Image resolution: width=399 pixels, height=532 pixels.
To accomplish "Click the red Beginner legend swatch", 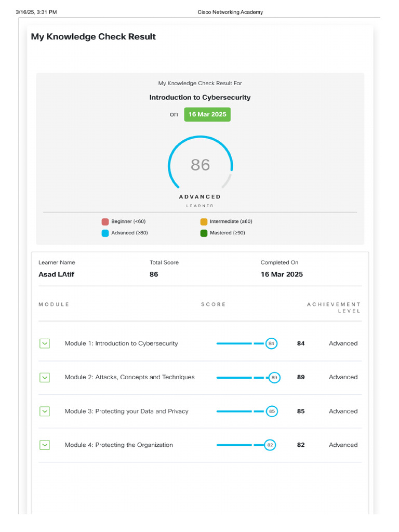I will [x=105, y=222].
